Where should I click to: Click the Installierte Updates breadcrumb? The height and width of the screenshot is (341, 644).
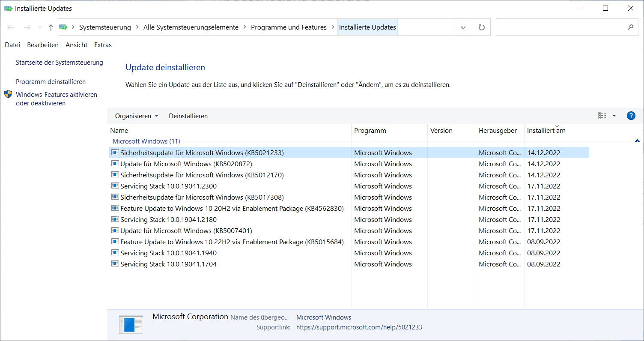367,27
